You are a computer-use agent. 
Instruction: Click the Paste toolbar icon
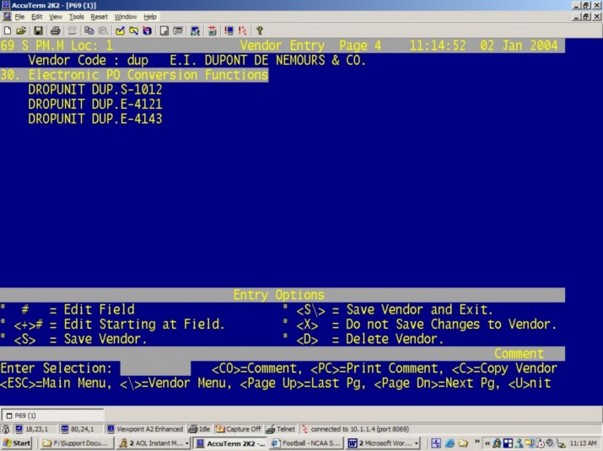pos(103,31)
